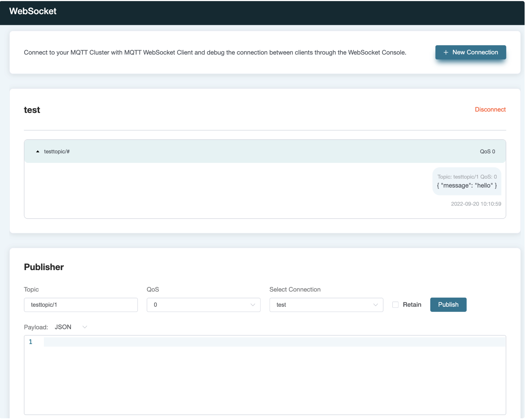Viewport: 526px width, 420px height.
Task: Click the chevron next to Payload JSON
Action: (x=85, y=327)
